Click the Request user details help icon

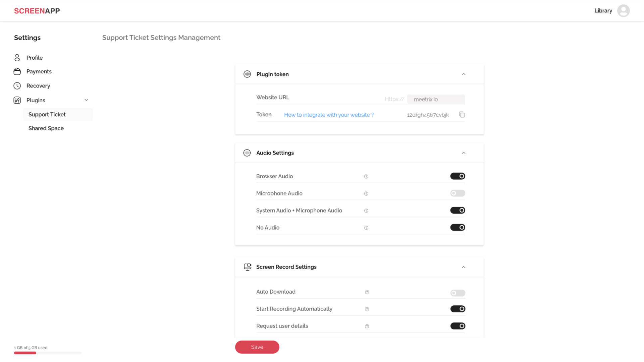pos(367,326)
